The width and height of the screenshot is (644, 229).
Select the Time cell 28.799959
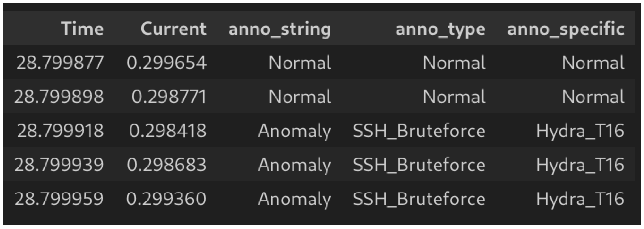coord(59,199)
